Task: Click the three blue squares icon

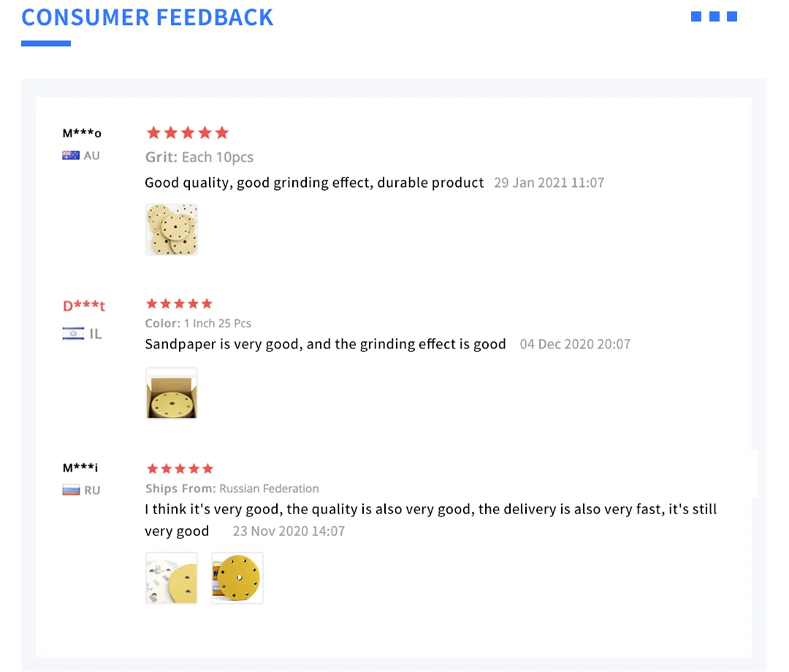Action: coord(714,17)
